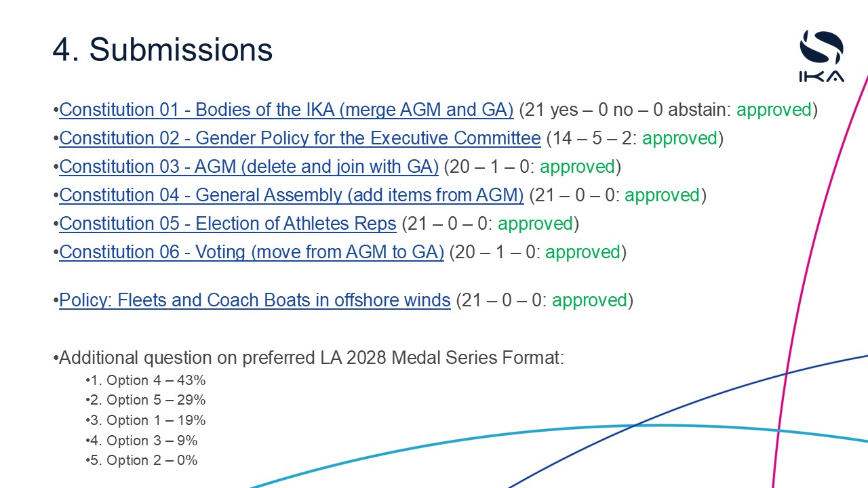Select the 'Option 3 – 9%' list entry

pyautogui.click(x=144, y=441)
